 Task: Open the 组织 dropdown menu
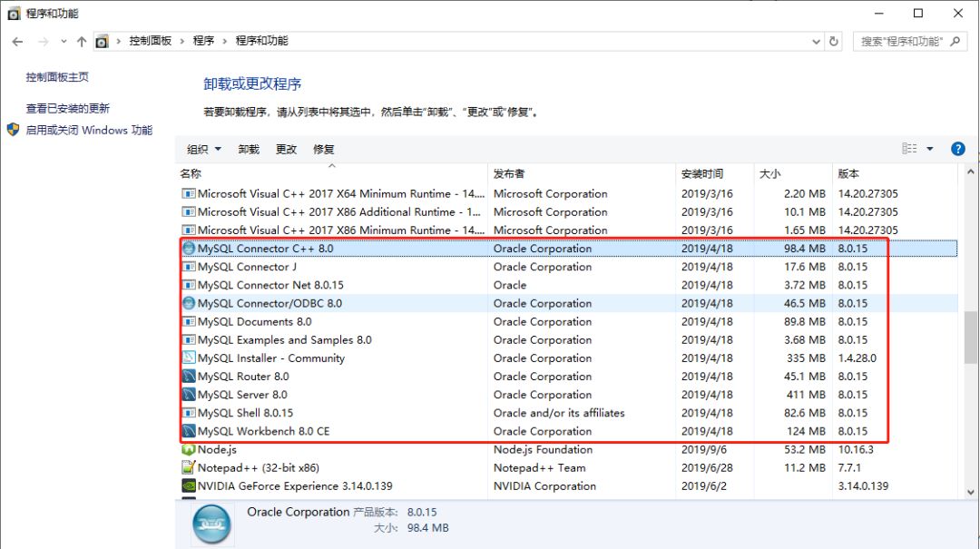click(204, 149)
